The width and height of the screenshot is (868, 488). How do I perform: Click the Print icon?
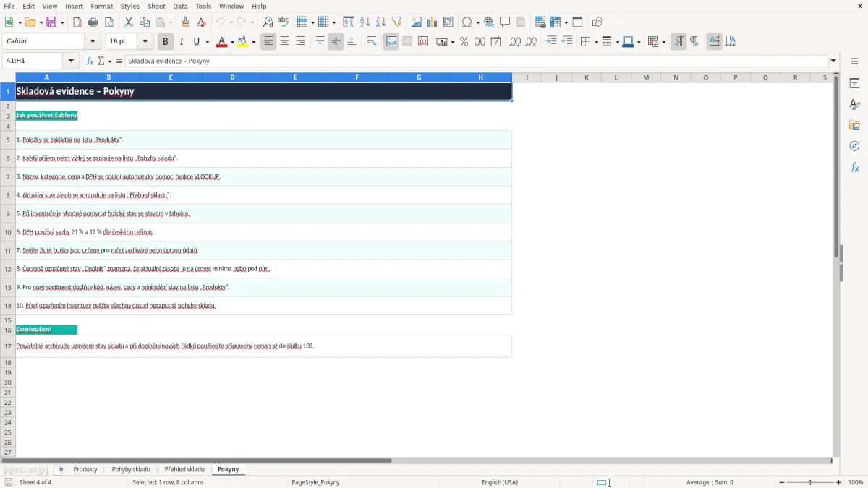(93, 22)
